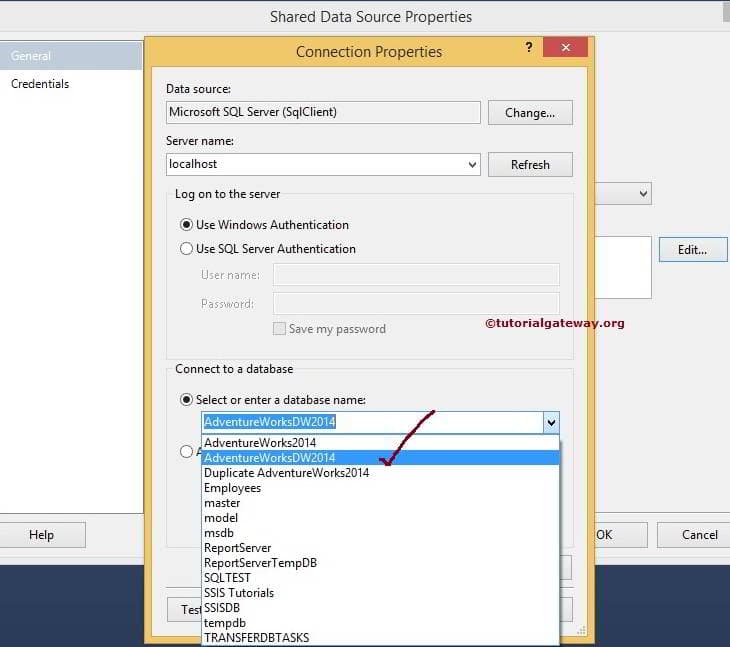
Task: Click the Help button
Action: [42, 535]
